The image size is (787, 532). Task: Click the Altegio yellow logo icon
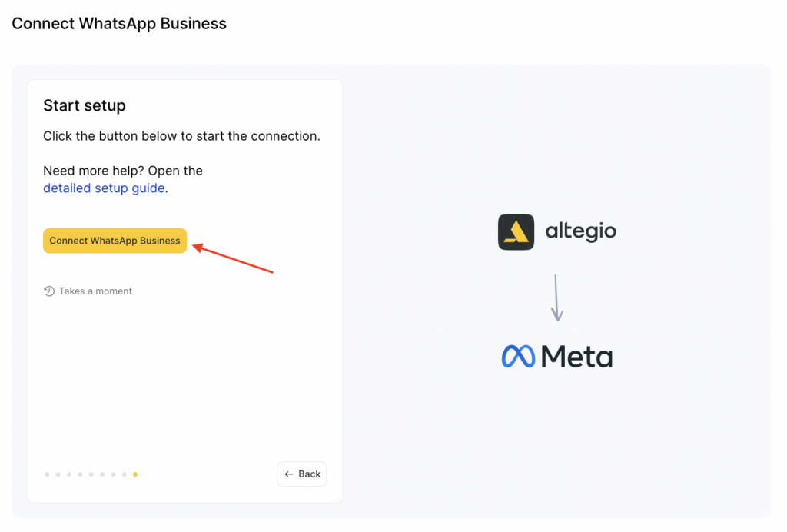(516, 231)
